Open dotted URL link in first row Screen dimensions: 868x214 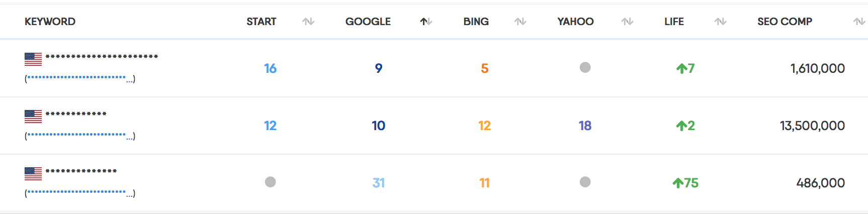80,78
